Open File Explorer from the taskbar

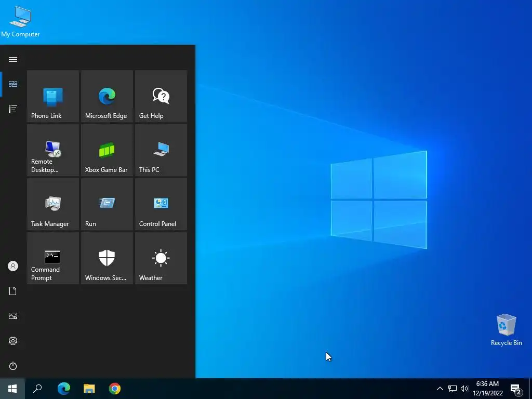[x=89, y=389]
